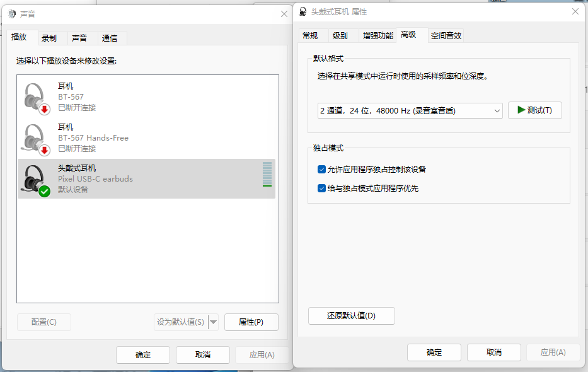Click 应用(A) in the properties window
This screenshot has width=588, height=372.
tap(553, 352)
